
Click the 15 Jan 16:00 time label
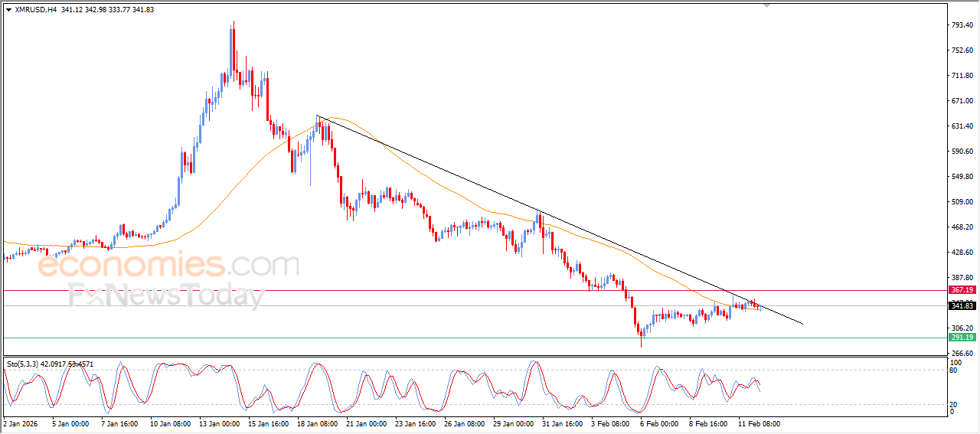coord(268,423)
